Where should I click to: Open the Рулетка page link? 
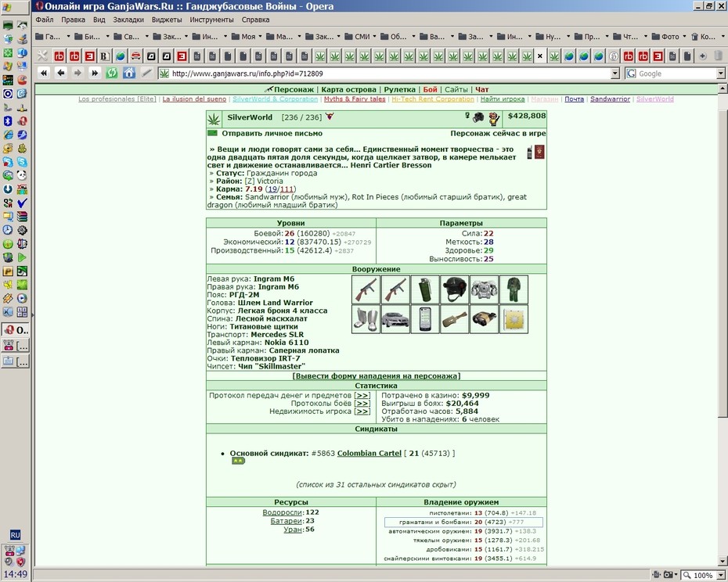pos(399,90)
